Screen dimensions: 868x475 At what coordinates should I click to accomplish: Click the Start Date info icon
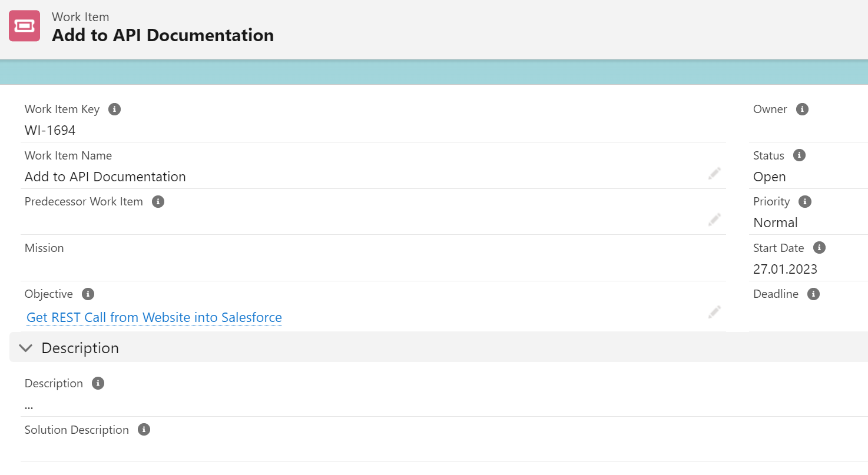coord(819,248)
